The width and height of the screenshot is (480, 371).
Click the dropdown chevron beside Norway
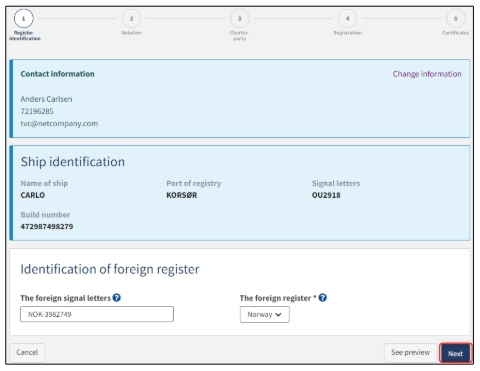point(278,315)
